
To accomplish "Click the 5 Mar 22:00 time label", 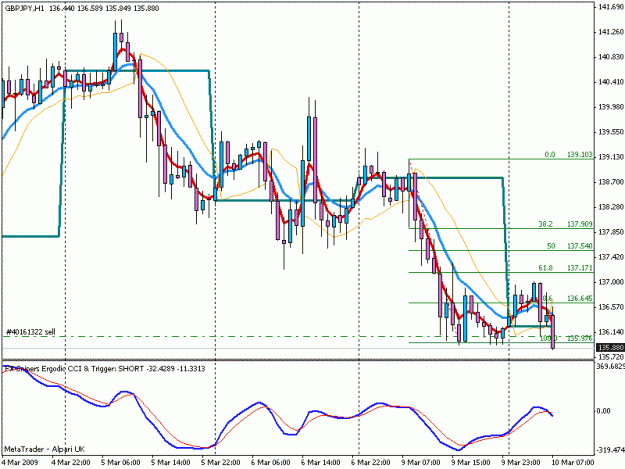I will (221, 462).
